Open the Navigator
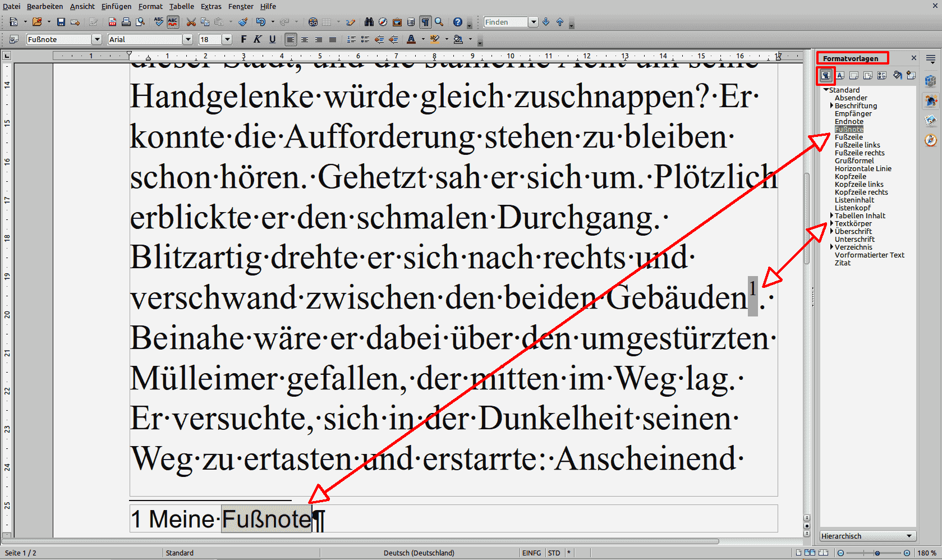The image size is (942, 560). pos(382,22)
